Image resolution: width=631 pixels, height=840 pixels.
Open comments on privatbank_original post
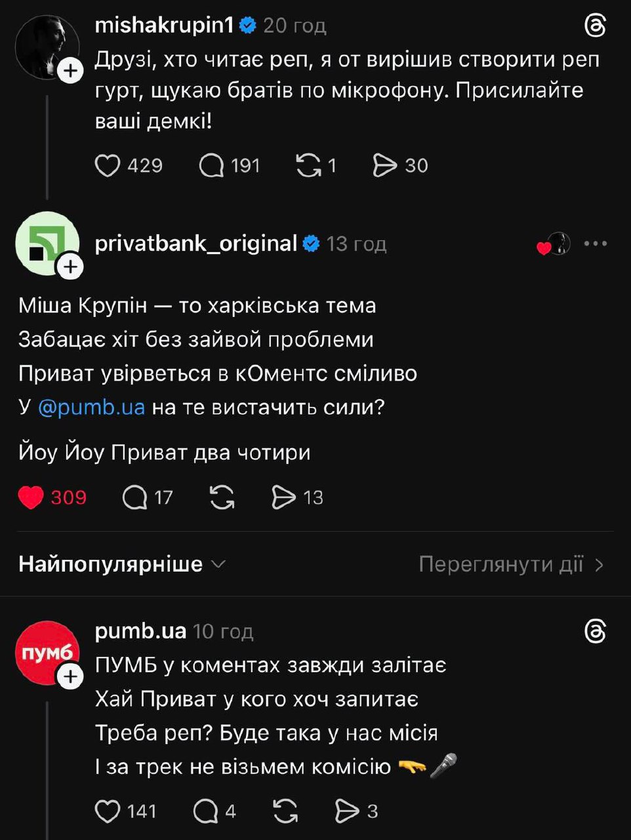pyautogui.click(x=135, y=497)
